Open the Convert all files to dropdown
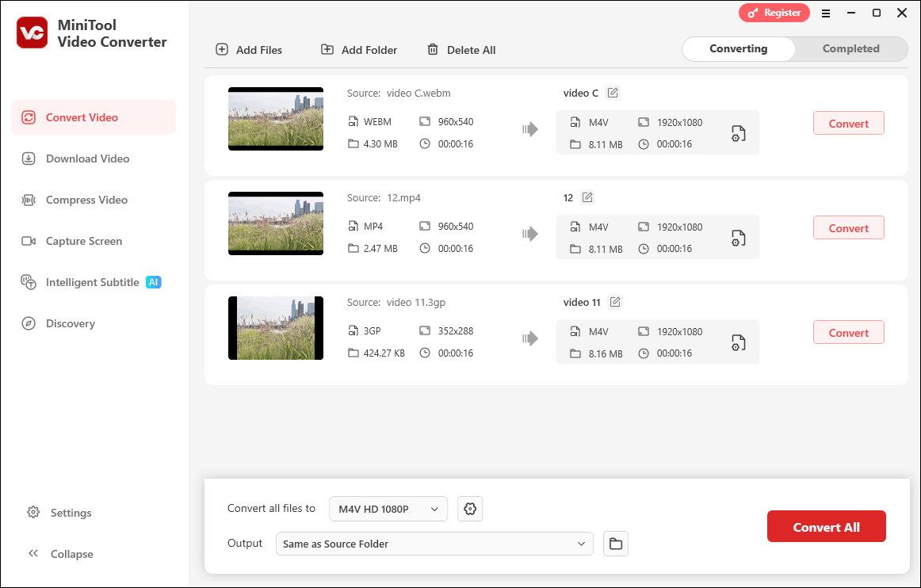The height and width of the screenshot is (588, 921). pos(388,509)
